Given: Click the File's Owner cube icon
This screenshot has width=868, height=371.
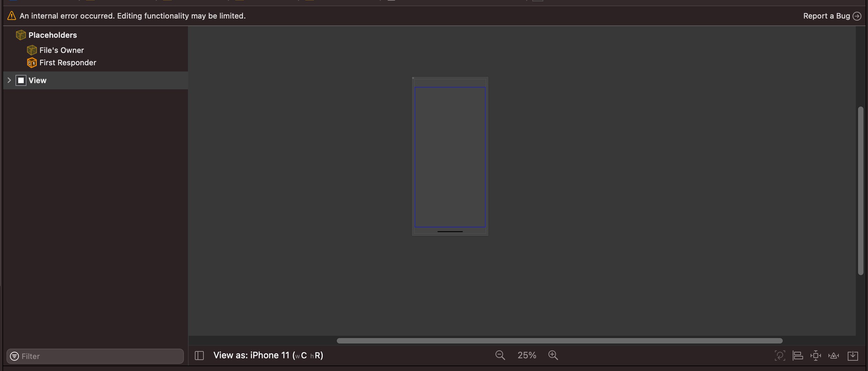Looking at the screenshot, I should point(32,50).
